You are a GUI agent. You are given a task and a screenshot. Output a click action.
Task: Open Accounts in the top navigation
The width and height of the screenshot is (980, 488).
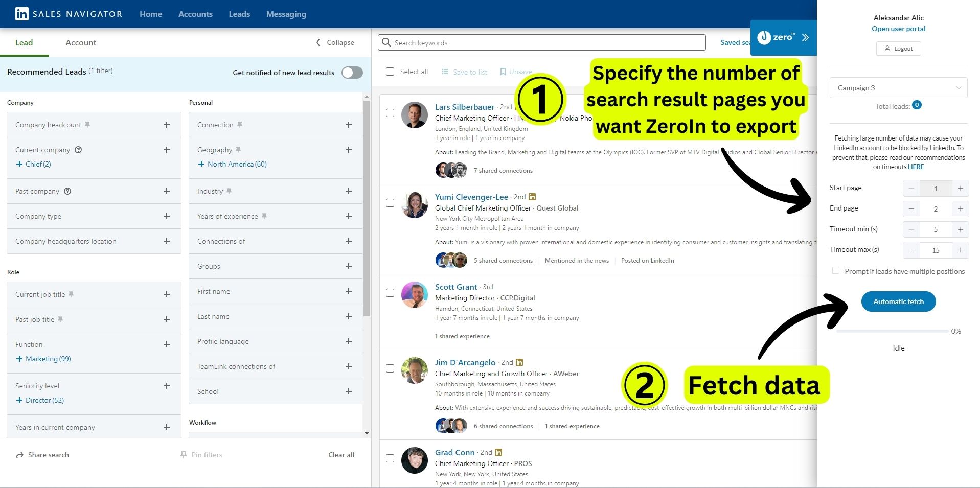195,14
